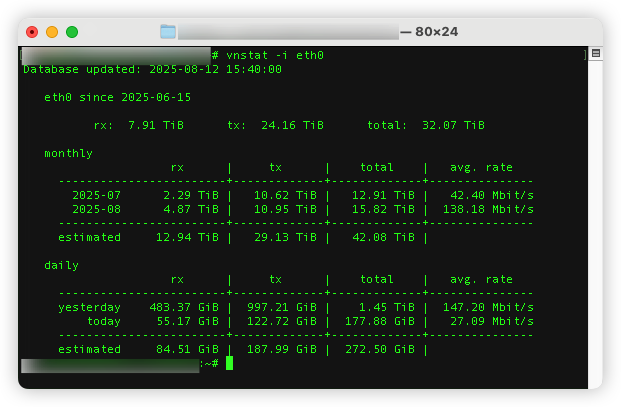Minimize the terminal using the yellow button

52,32
